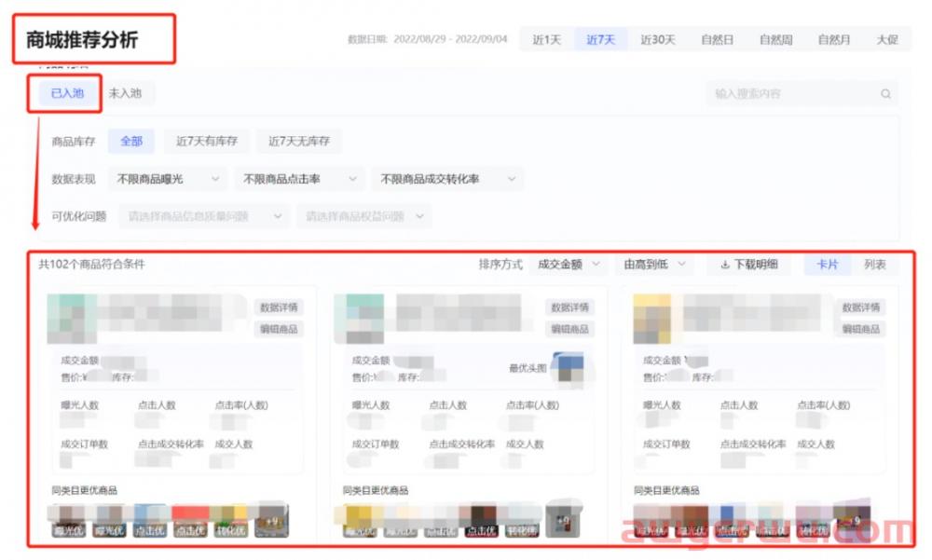The height and width of the screenshot is (560, 932).
Task: Open the left card's product image
Action: pyautogui.click(x=72, y=319)
